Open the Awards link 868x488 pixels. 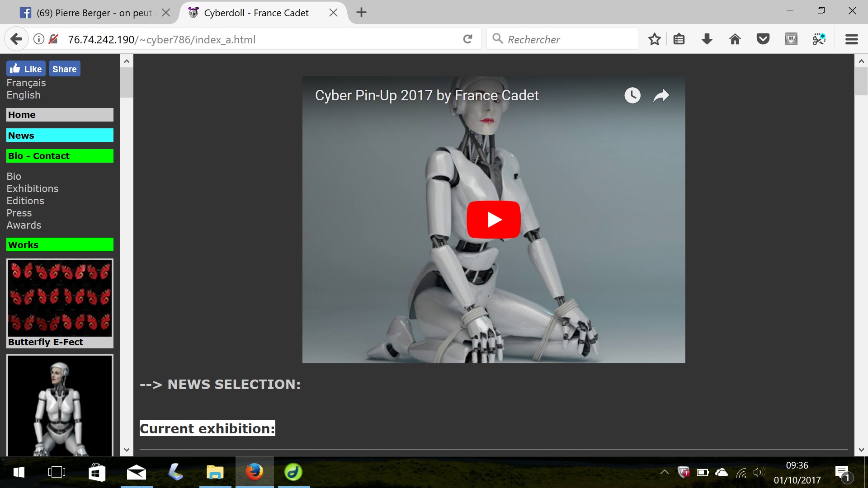[x=24, y=225]
